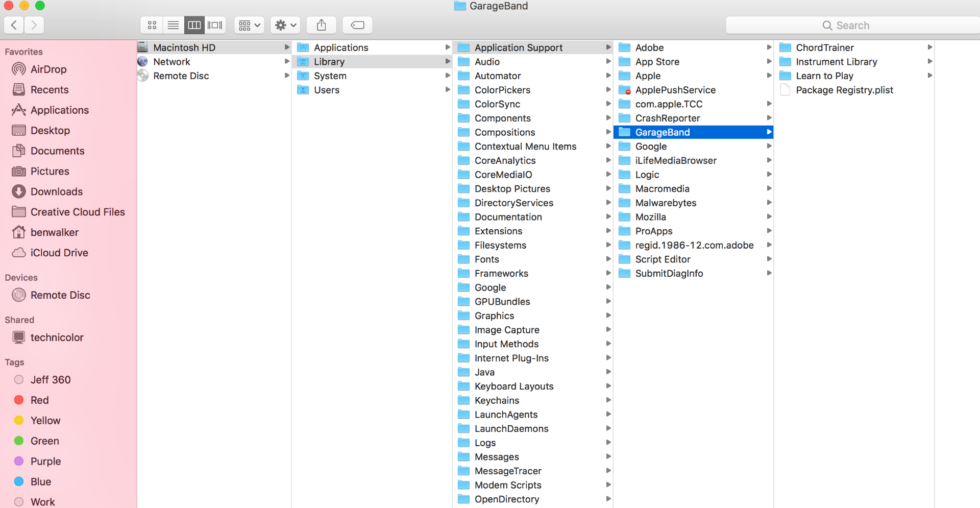Expand the Logic folder arrow
980x508 pixels.
coord(769,175)
